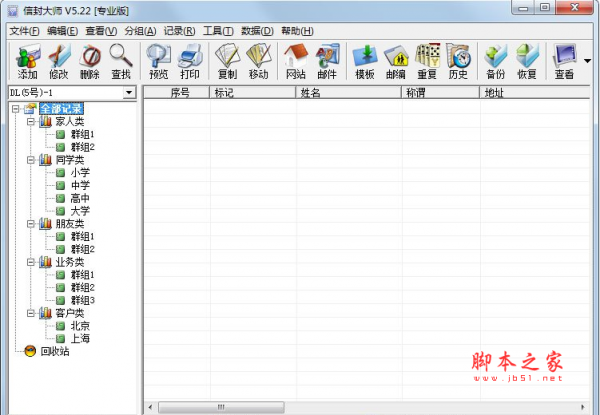Sort by the 称谓 column header
This screenshot has width=600, height=415.
pyautogui.click(x=441, y=92)
